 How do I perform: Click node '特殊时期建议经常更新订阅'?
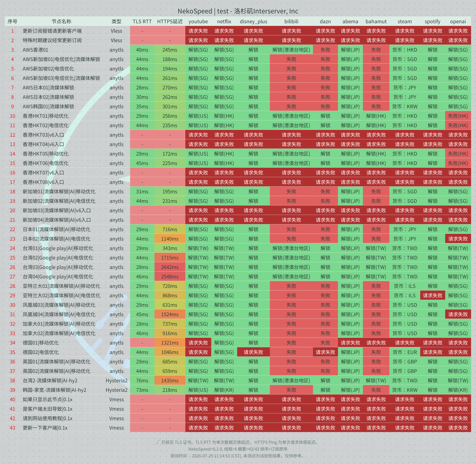52,40
